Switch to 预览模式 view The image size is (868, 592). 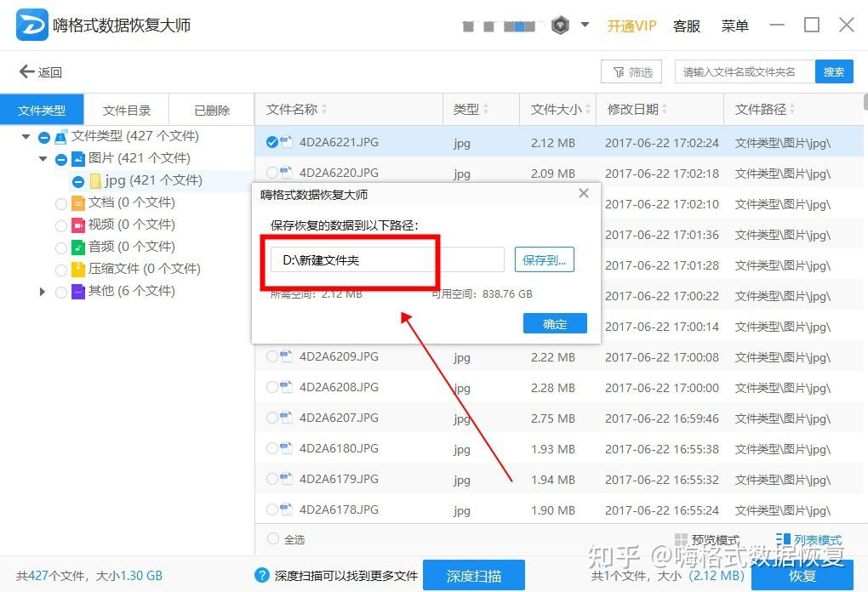point(707,540)
